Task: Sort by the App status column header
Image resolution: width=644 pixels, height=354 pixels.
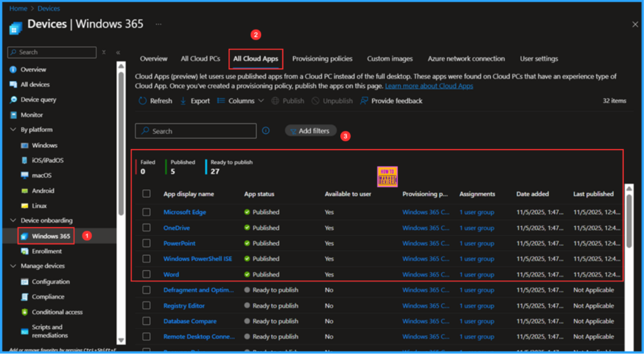Action: tap(259, 194)
